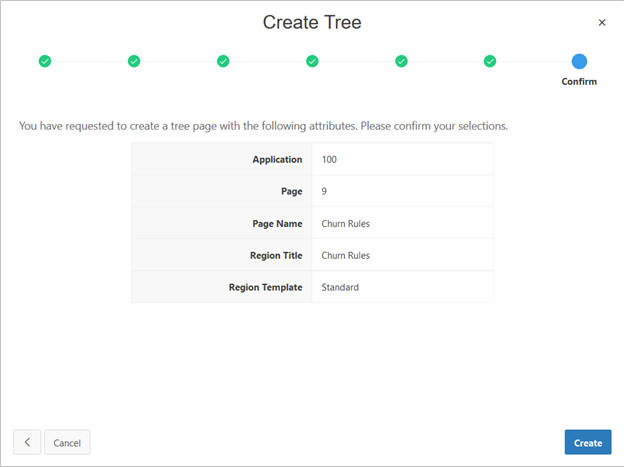Go to the second completed wizard step
Viewport: 624px width, 467px height.
point(134,61)
